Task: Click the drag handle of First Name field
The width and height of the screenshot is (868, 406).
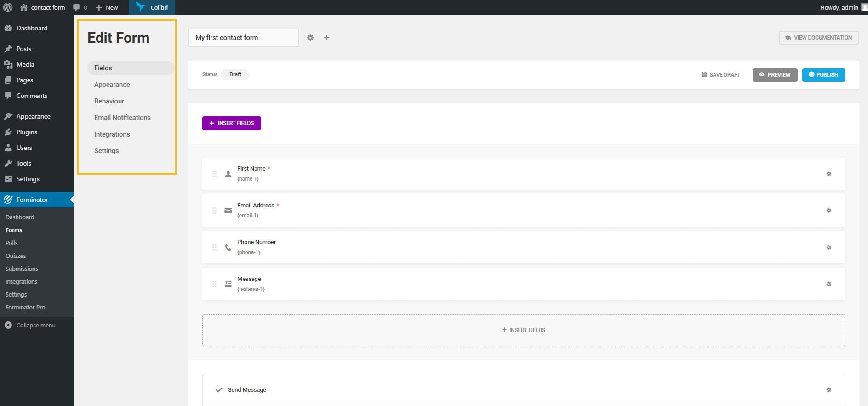Action: (214, 174)
